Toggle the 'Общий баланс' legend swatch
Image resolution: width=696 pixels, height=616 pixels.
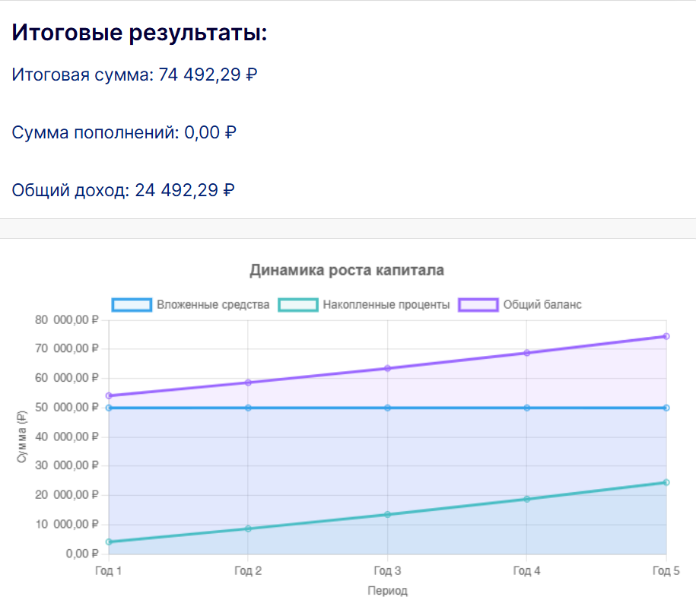pos(478,305)
